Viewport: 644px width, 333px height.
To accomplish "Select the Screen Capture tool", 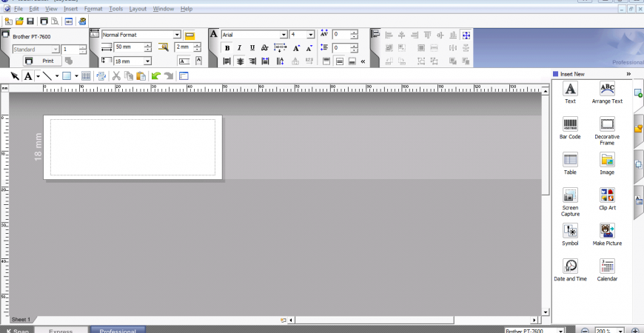I will coord(570,195).
